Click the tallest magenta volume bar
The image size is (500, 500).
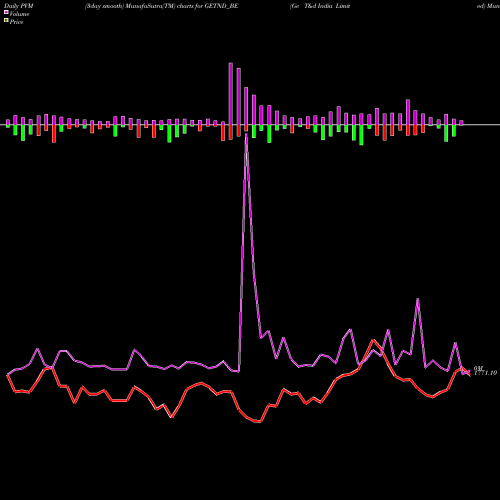point(231,94)
